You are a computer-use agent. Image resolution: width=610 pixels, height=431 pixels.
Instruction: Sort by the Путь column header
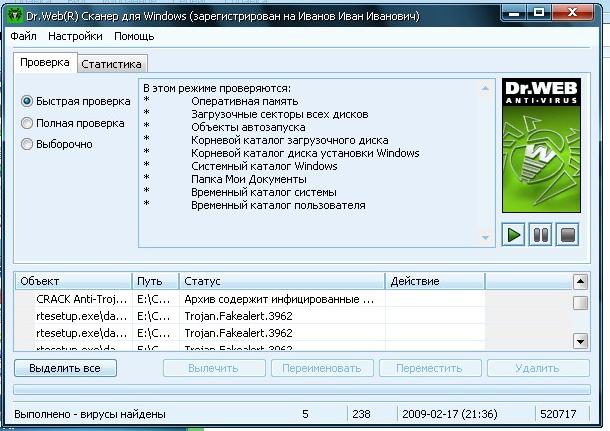(156, 281)
